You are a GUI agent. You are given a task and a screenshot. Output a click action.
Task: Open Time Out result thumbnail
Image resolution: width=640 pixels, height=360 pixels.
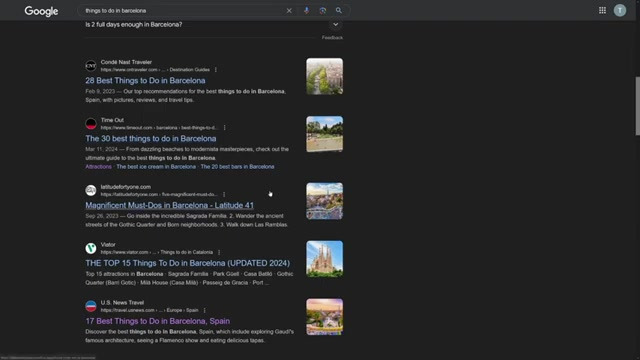pyautogui.click(x=324, y=134)
